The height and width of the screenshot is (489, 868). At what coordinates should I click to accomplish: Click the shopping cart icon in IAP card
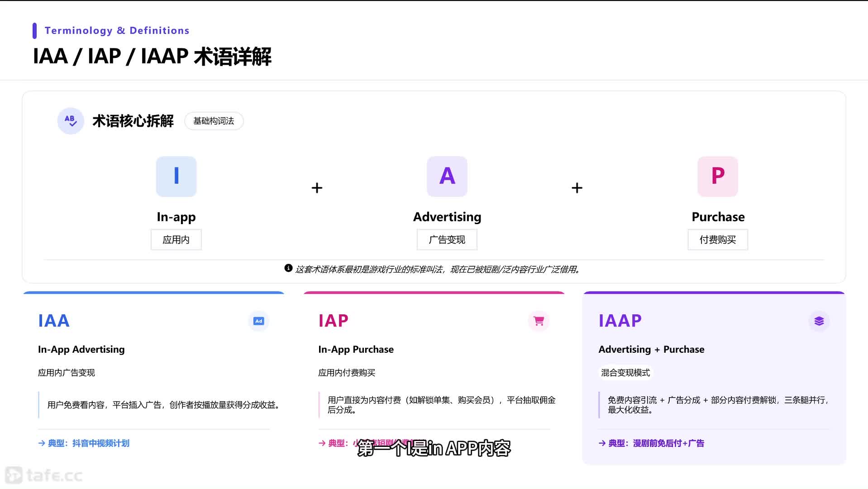539,321
